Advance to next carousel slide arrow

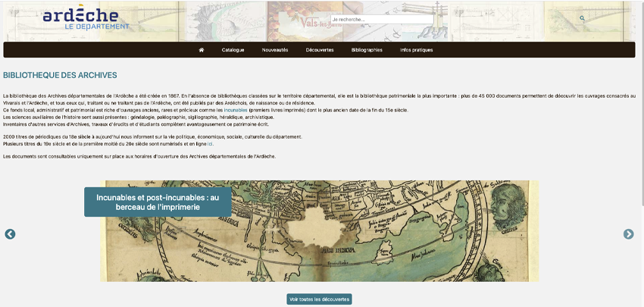point(628,234)
